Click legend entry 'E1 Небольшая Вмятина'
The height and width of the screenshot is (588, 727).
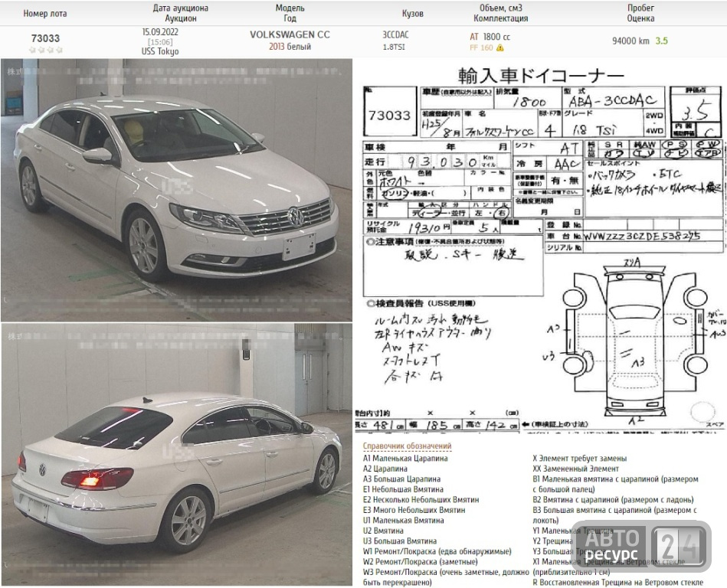click(403, 489)
